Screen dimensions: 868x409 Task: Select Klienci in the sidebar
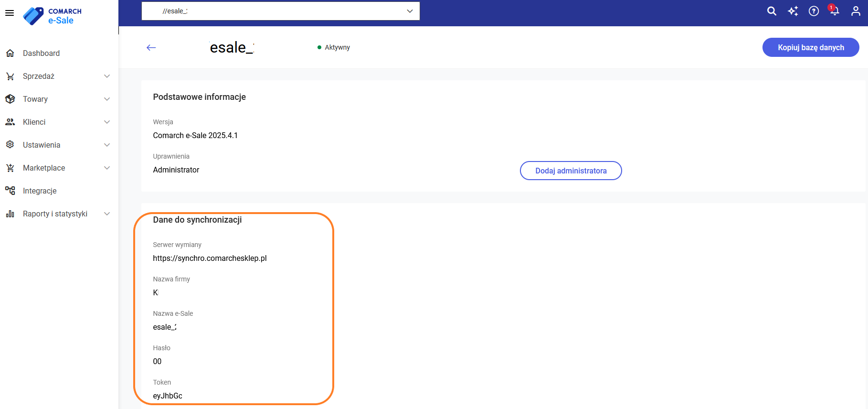(34, 122)
